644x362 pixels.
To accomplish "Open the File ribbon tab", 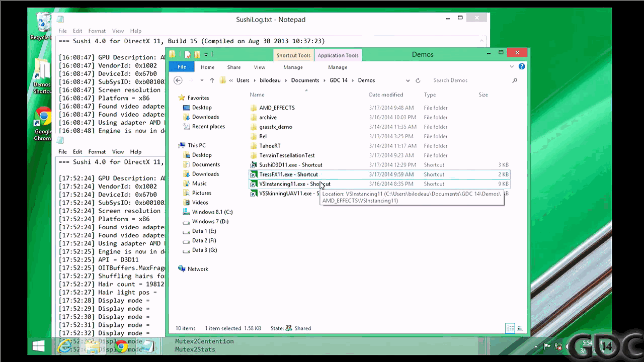I will (182, 67).
